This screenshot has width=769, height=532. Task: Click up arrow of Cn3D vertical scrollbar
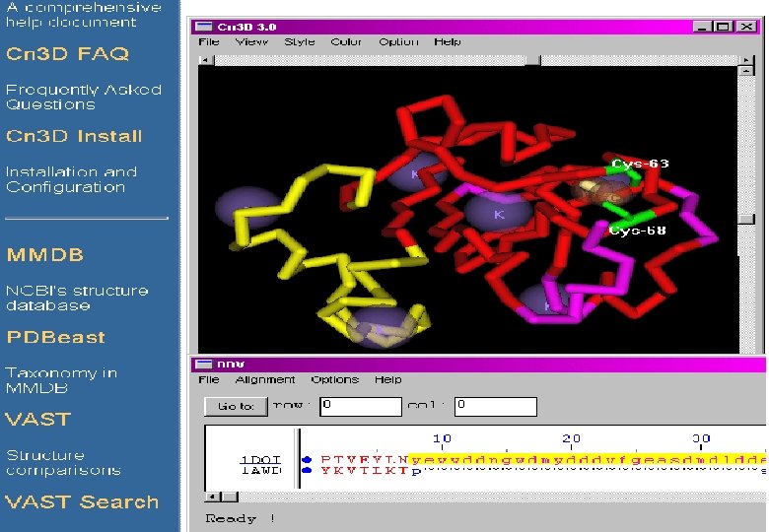[746, 71]
